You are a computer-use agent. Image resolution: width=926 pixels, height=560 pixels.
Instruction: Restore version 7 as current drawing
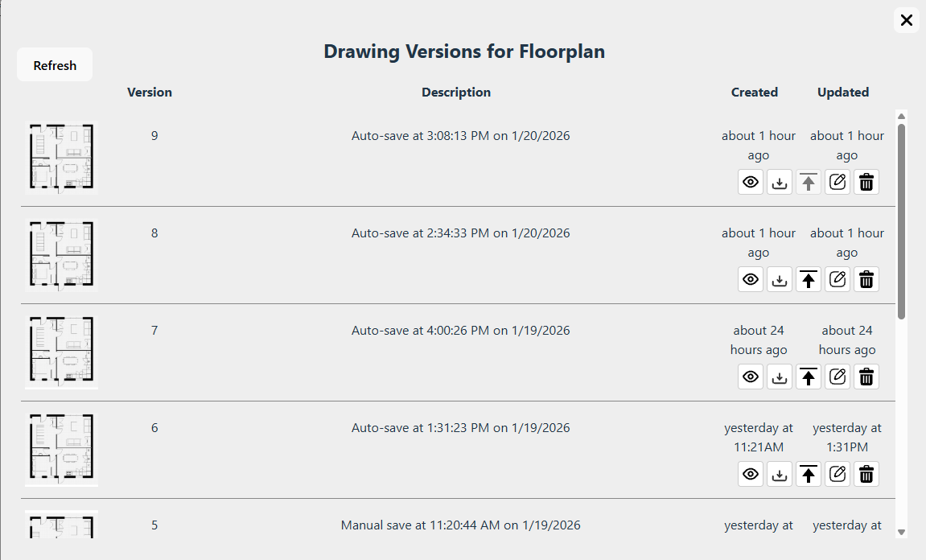pyautogui.click(x=809, y=377)
